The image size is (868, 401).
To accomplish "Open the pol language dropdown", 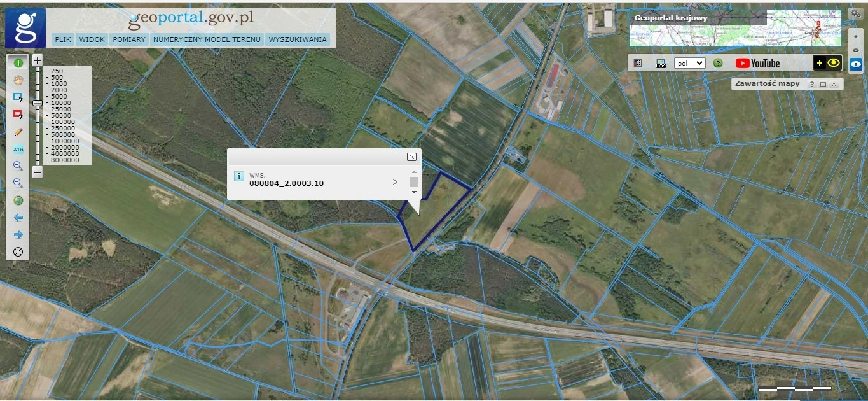I will (690, 63).
